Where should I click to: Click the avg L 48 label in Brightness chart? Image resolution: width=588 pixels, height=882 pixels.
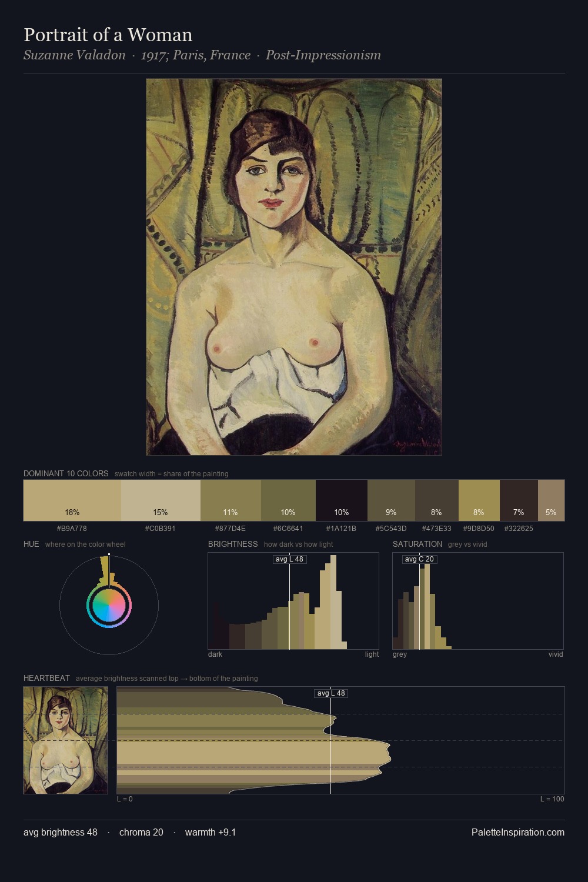[290, 559]
